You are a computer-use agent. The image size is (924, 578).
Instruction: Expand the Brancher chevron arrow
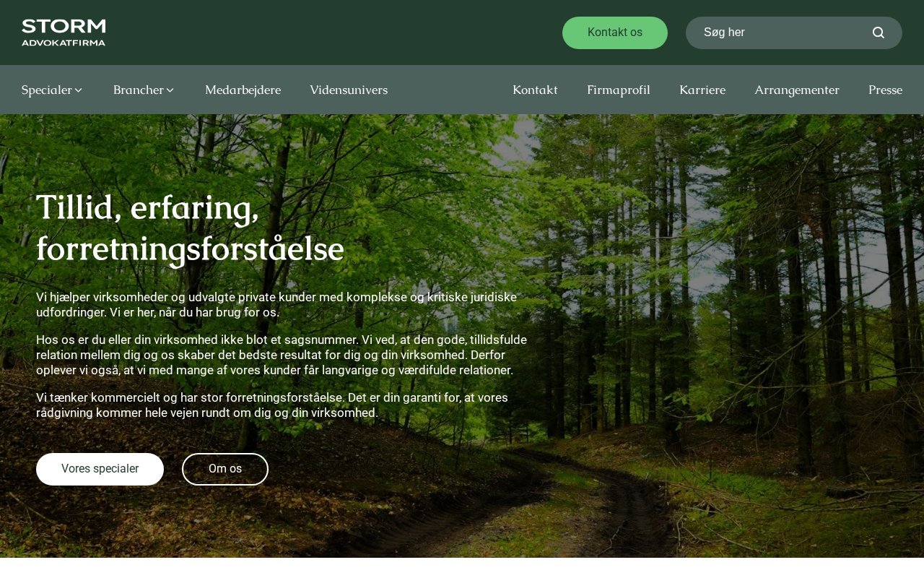pos(170,90)
